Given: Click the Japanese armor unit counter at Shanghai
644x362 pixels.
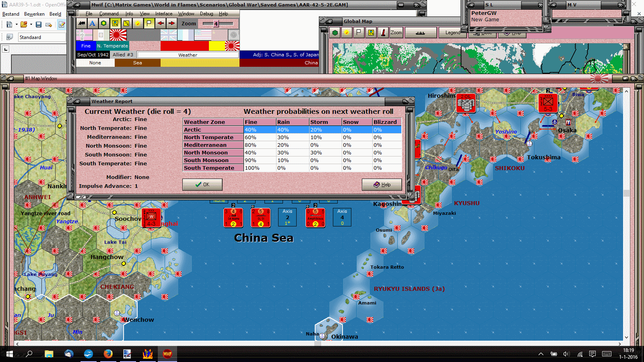Looking at the screenshot, I should click(151, 218).
